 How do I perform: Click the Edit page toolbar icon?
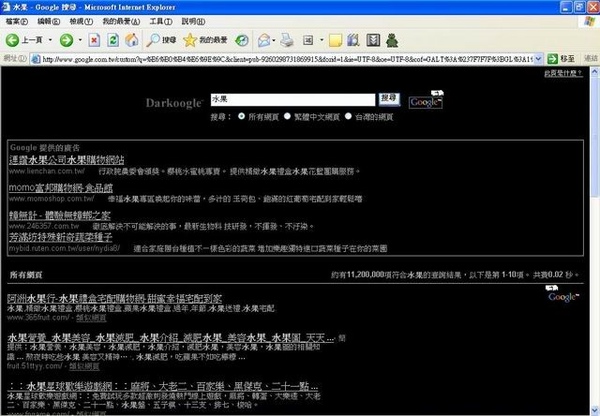tap(308, 40)
